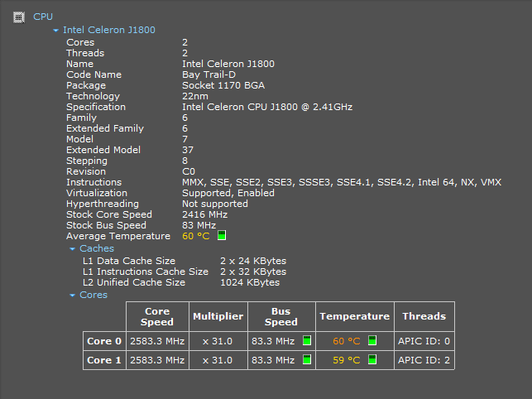Click the Instructions value starting with MMX
This screenshot has width=532, height=399.
click(x=342, y=182)
